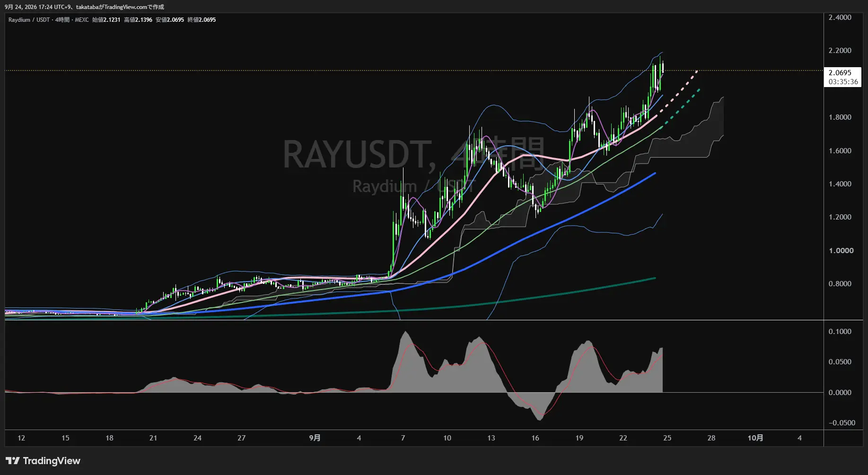Viewport: 868px width, 475px height.
Task: Click the low value '安値2.0695'
Action: point(170,20)
